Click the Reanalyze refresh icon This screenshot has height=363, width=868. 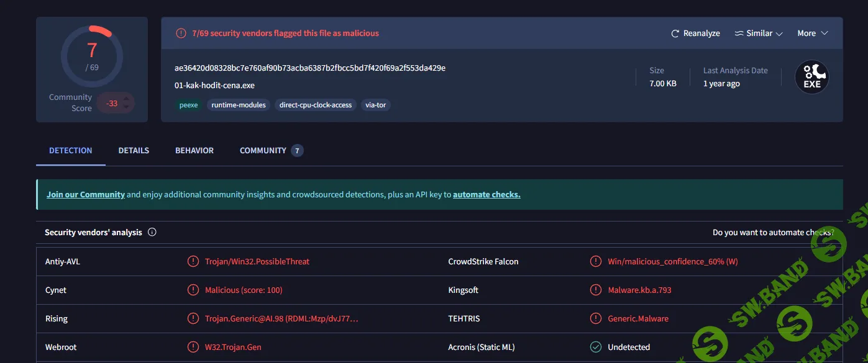(x=675, y=34)
